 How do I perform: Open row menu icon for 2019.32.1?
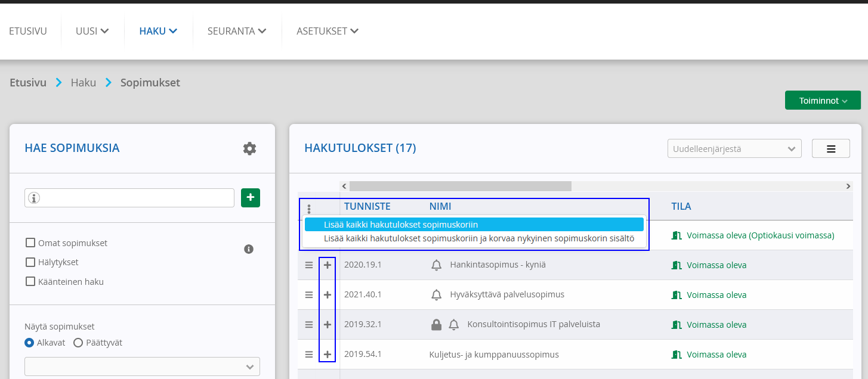tap(309, 325)
